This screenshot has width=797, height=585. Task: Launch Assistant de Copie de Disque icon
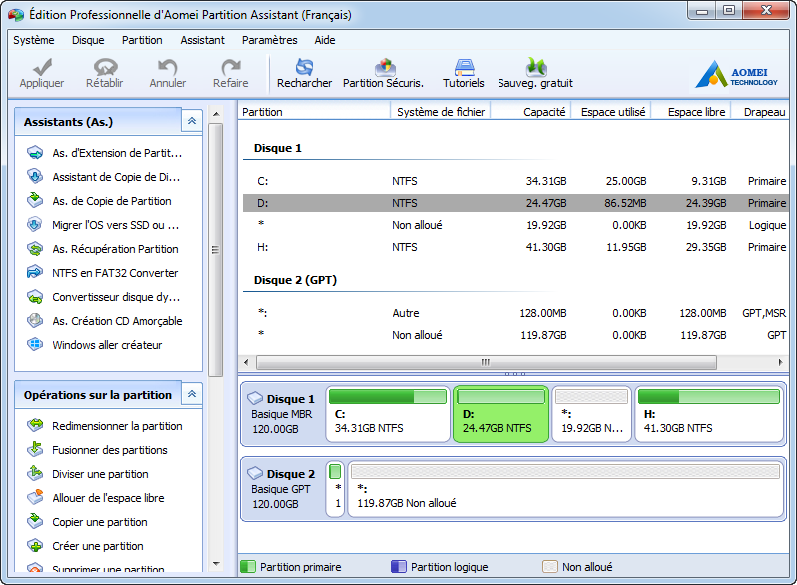[x=35, y=176]
